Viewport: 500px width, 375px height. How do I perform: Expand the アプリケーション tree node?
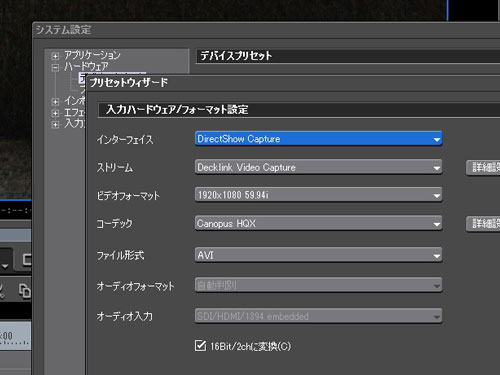click(55, 56)
